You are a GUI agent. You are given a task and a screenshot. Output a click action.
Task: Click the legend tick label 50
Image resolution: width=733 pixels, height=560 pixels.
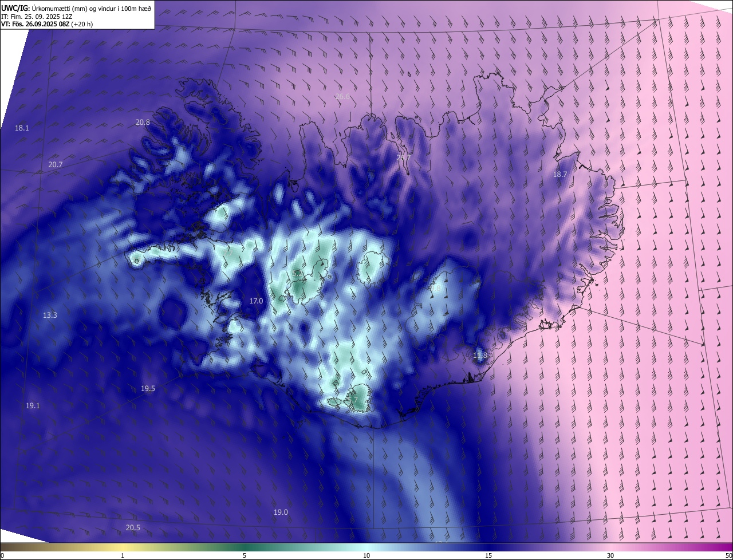(x=728, y=555)
